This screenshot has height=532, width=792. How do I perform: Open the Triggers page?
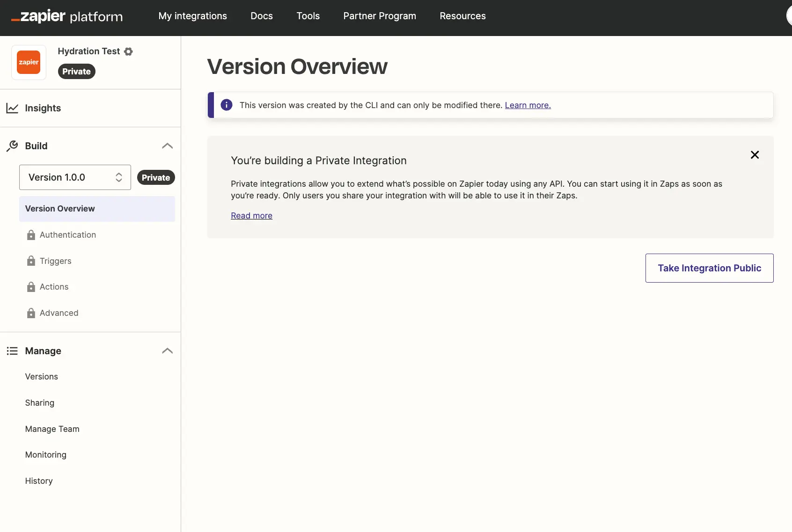pos(56,261)
